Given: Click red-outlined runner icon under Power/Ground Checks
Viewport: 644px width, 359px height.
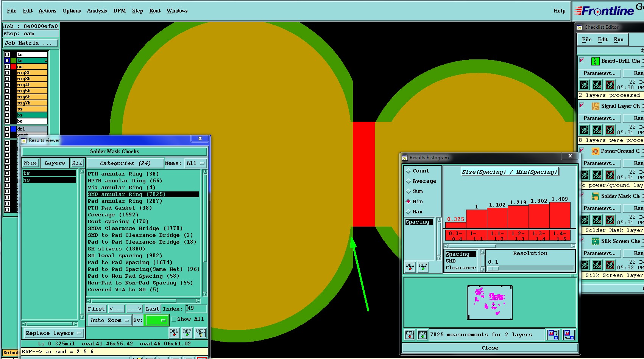Looking at the screenshot, I should click(x=610, y=175).
